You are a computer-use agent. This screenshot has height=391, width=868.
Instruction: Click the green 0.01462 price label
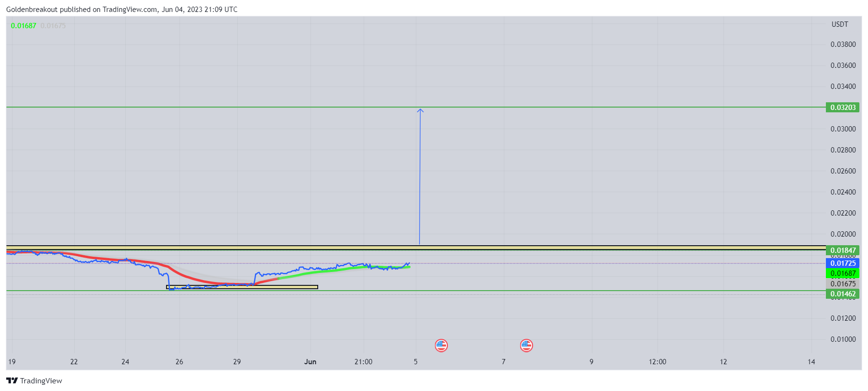tap(843, 294)
